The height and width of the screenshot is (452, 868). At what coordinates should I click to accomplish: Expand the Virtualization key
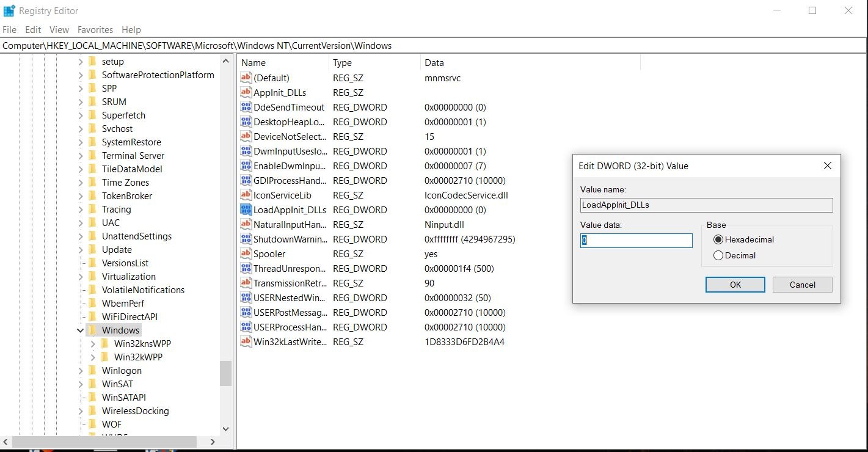click(81, 276)
